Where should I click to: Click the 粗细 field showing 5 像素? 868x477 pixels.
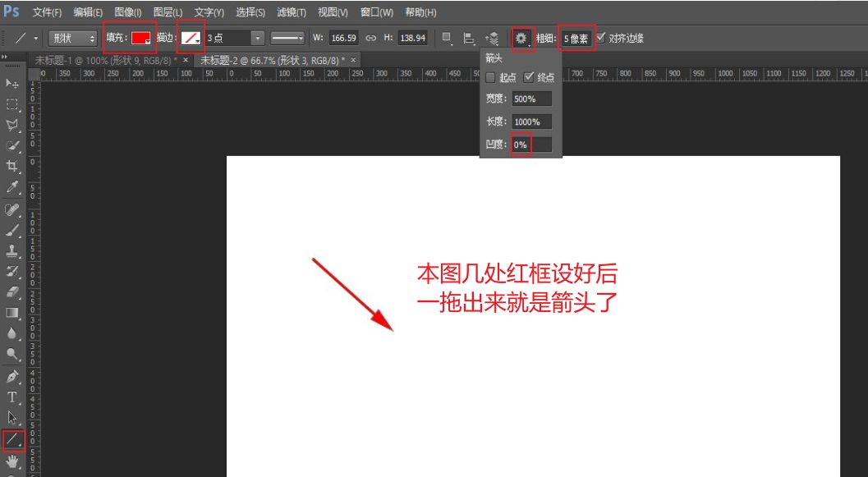576,39
